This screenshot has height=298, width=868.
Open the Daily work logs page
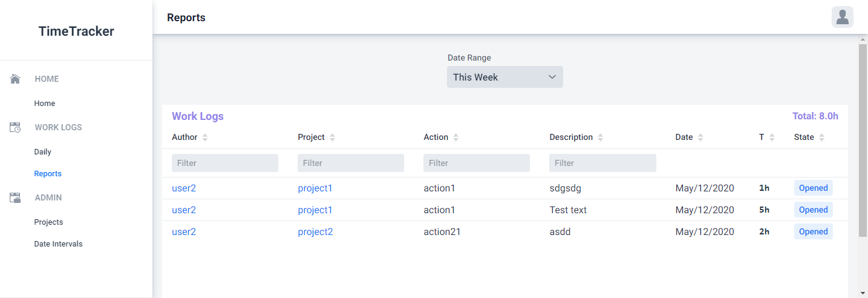pos(42,152)
